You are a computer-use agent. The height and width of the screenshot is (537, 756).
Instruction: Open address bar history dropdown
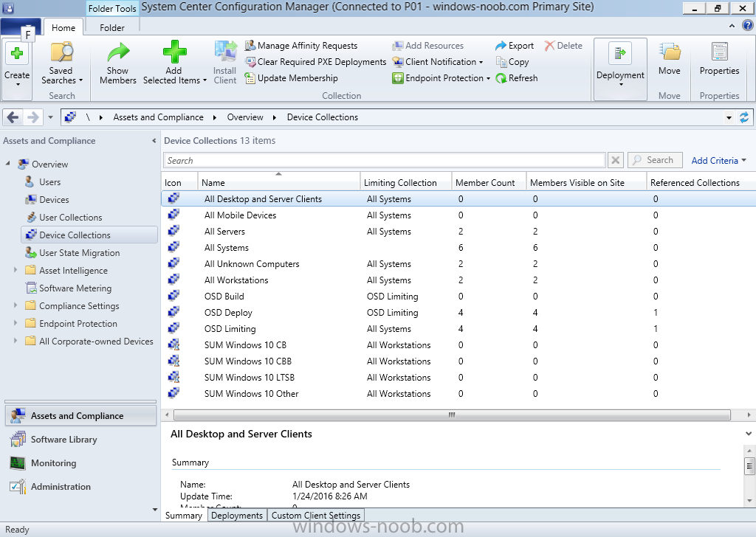(729, 117)
